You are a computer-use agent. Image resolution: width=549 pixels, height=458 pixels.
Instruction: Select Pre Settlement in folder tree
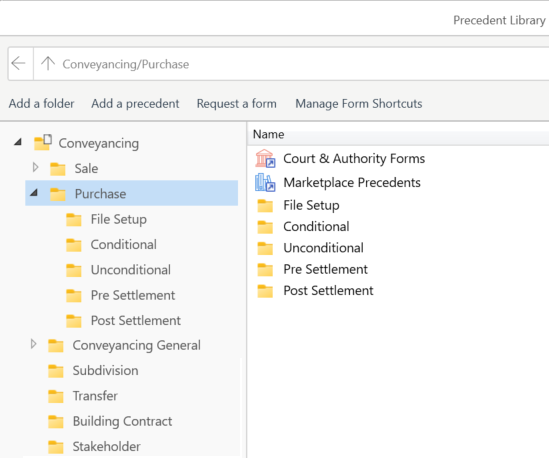coord(133,295)
